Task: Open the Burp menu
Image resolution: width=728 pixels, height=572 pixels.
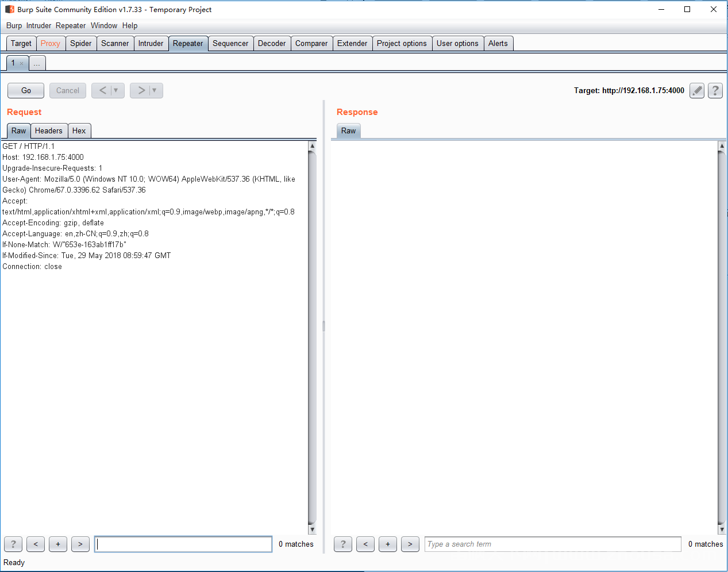Action: 14,25
